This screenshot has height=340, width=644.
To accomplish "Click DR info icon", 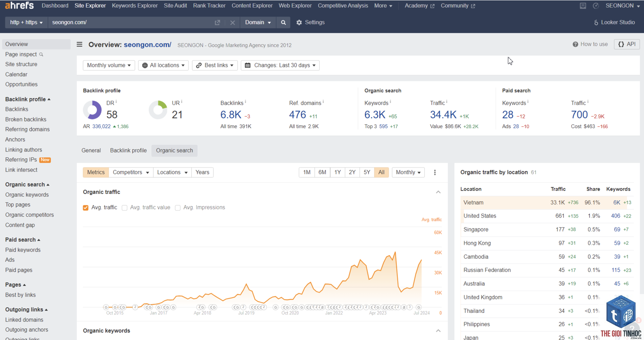I will click(x=116, y=101).
